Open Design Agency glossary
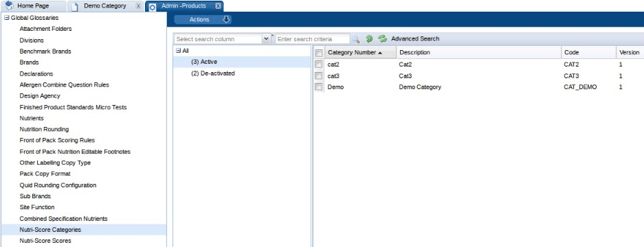Image resolution: width=644 pixels, height=247 pixels. click(40, 95)
